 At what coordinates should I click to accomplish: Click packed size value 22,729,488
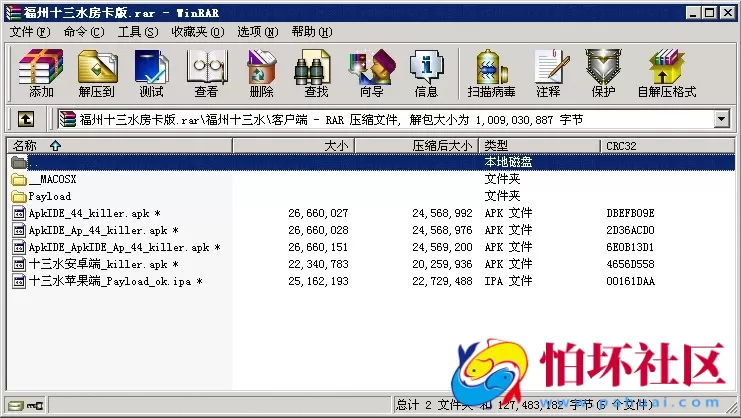click(442, 282)
